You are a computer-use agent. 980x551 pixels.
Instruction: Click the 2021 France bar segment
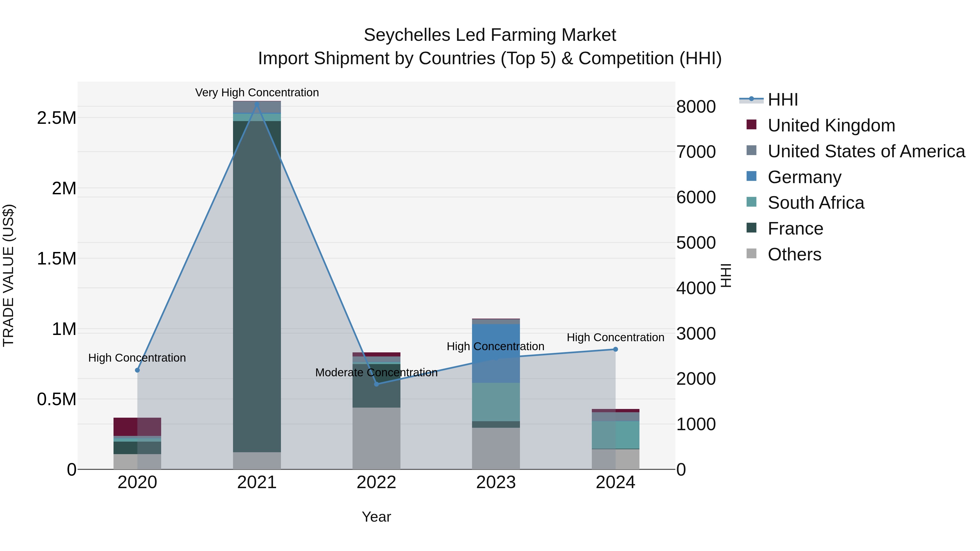click(257, 286)
